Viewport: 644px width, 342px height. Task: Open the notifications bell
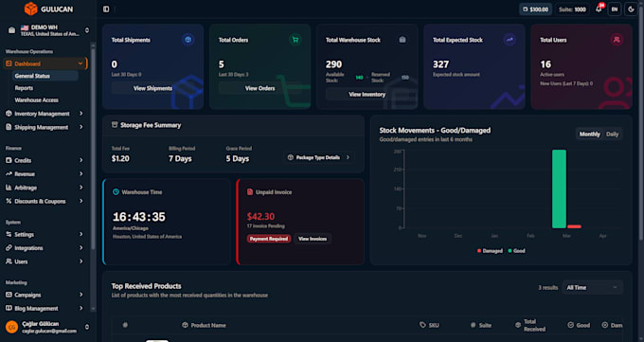tap(599, 9)
